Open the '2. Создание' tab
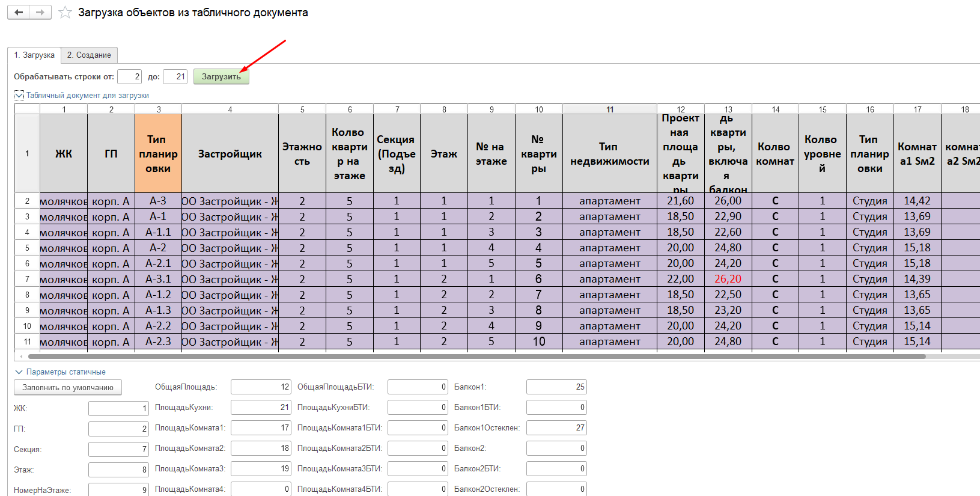980x496 pixels. click(89, 55)
